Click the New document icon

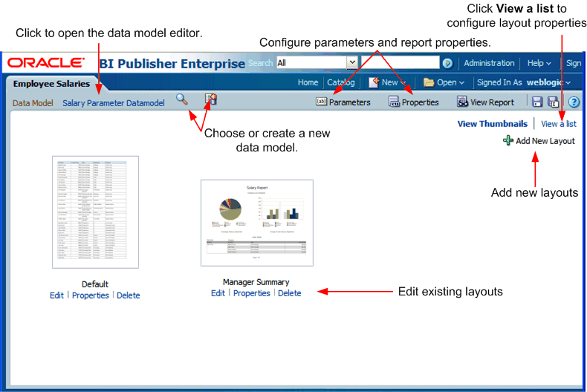374,82
